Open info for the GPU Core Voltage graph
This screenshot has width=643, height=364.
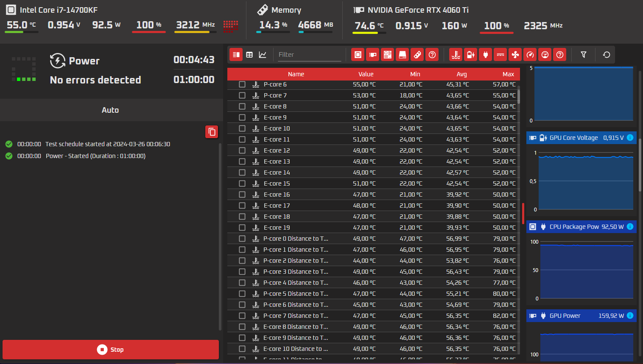pos(630,138)
